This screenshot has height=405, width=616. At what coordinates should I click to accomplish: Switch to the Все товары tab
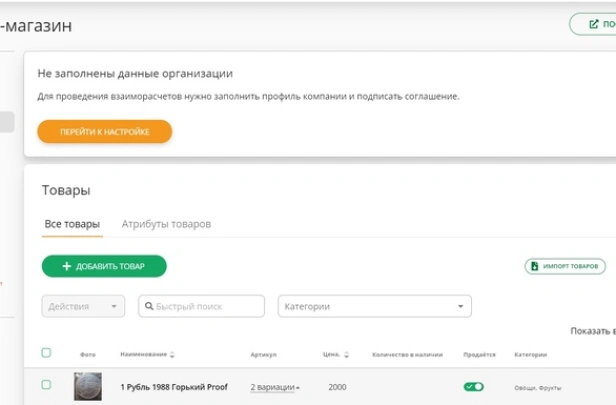click(x=72, y=224)
